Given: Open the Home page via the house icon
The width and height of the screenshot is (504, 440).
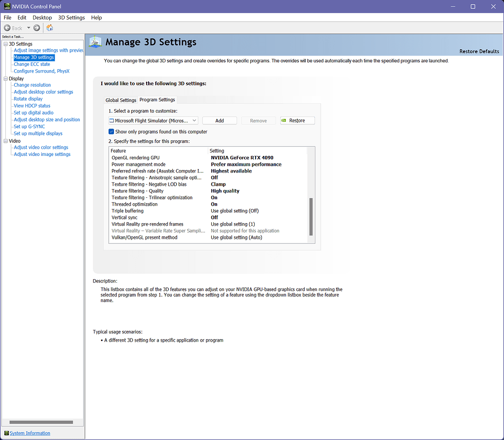Looking at the screenshot, I should click(49, 28).
